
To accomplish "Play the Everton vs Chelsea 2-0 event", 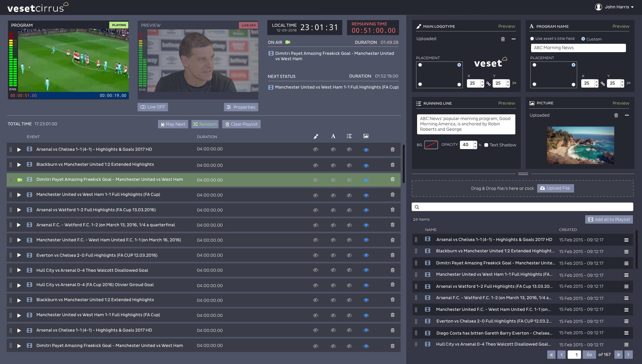I will coord(19,255).
